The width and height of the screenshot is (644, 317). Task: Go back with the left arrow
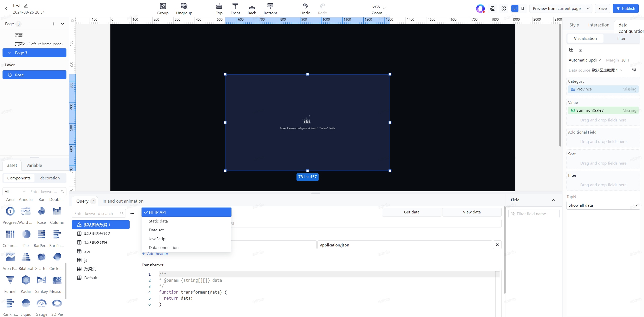pyautogui.click(x=7, y=9)
